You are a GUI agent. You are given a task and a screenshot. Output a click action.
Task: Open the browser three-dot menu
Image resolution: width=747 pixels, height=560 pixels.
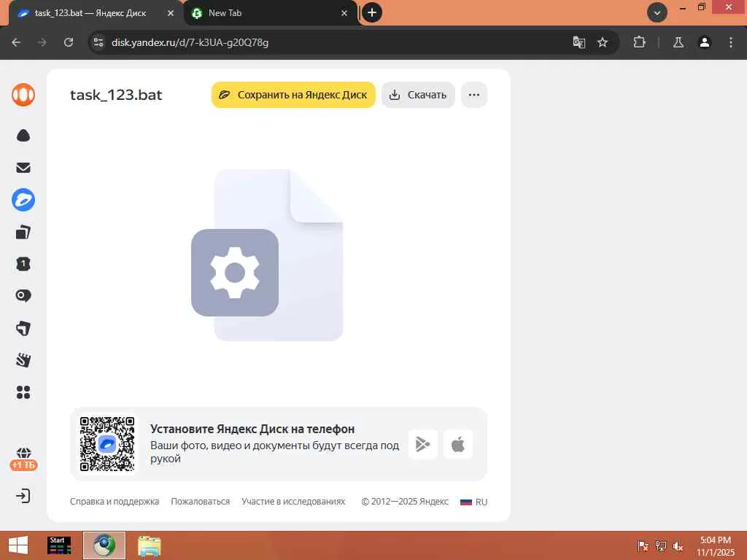pyautogui.click(x=731, y=42)
